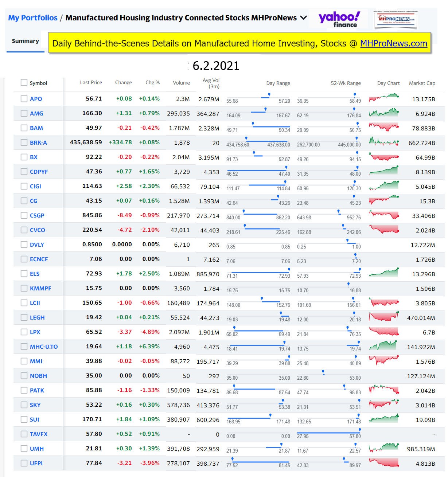The image size is (448, 477).
Task: Click the BRK-A day chart sparkline
Action: pos(383,142)
